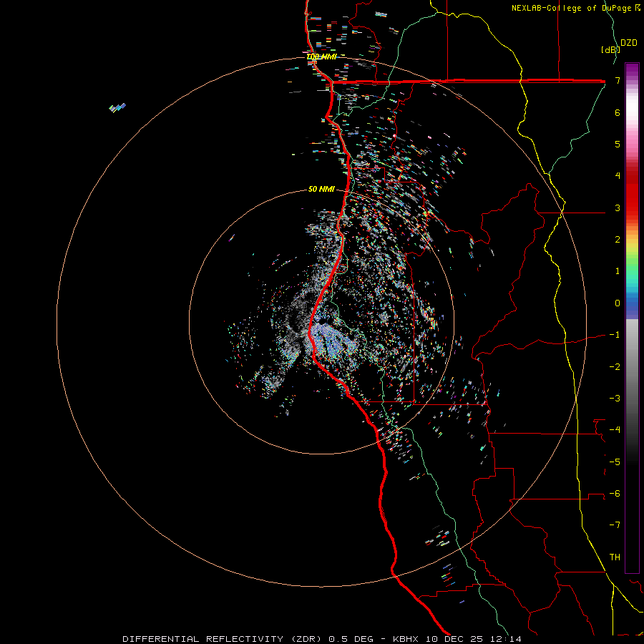Click the positive 1 scale label
644x644 pixels.
pyautogui.click(x=618, y=271)
